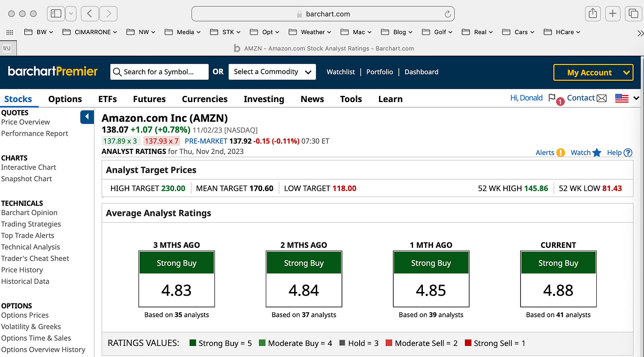The image size is (644, 357).
Task: Expand the STK bookmarks folder
Action: tap(225, 32)
